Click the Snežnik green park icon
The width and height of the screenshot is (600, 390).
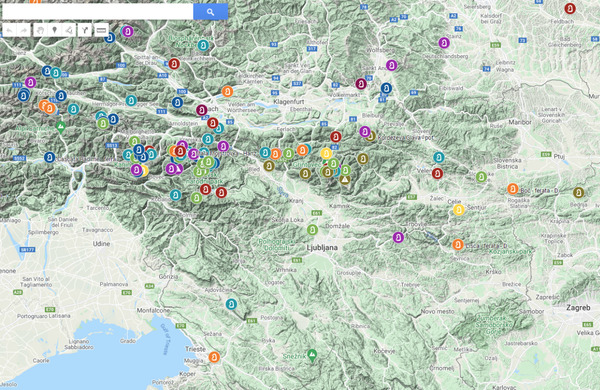(x=312, y=355)
